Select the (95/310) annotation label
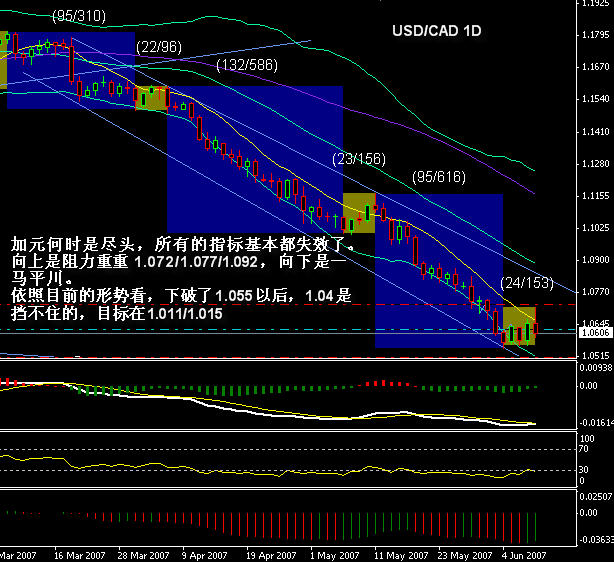 coord(79,16)
